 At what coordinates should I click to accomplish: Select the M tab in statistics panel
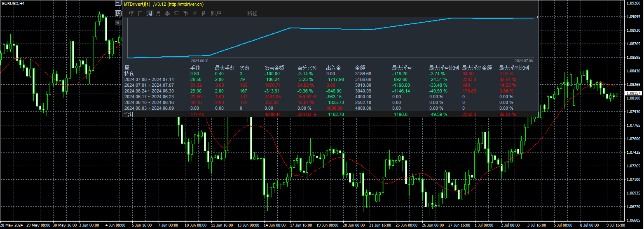(x=195, y=13)
